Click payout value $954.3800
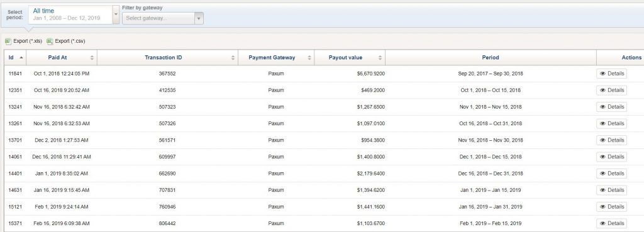The height and width of the screenshot is (232, 644). click(x=373, y=140)
